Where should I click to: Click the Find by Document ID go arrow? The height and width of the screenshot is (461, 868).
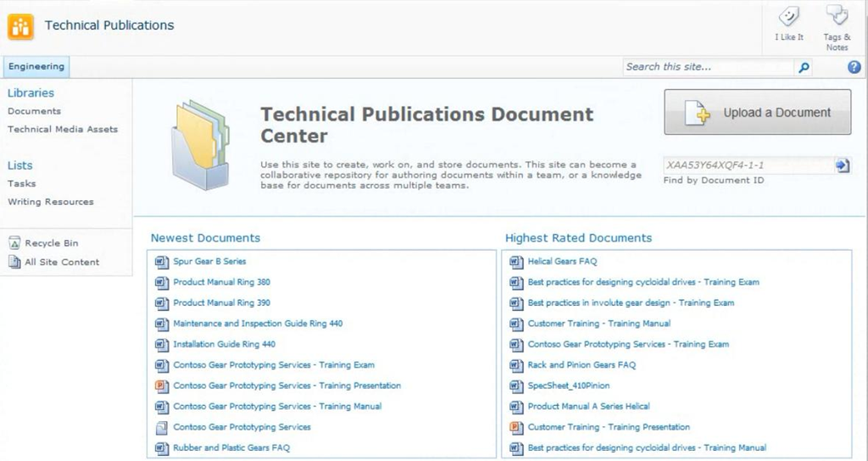(x=843, y=165)
